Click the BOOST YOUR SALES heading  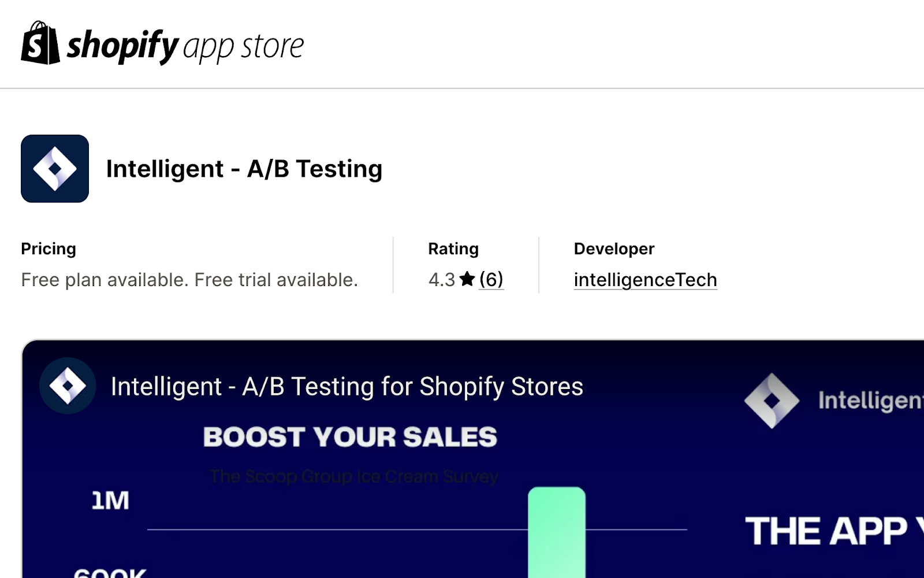click(350, 437)
